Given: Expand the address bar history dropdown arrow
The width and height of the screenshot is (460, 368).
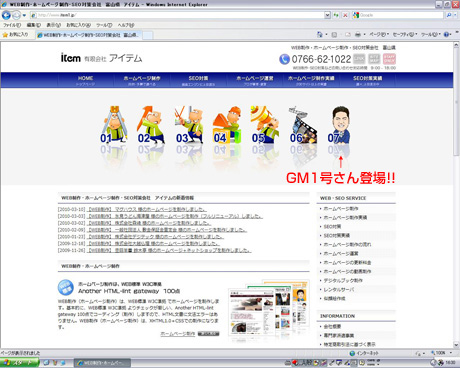Looking at the screenshot, I should [327, 15].
